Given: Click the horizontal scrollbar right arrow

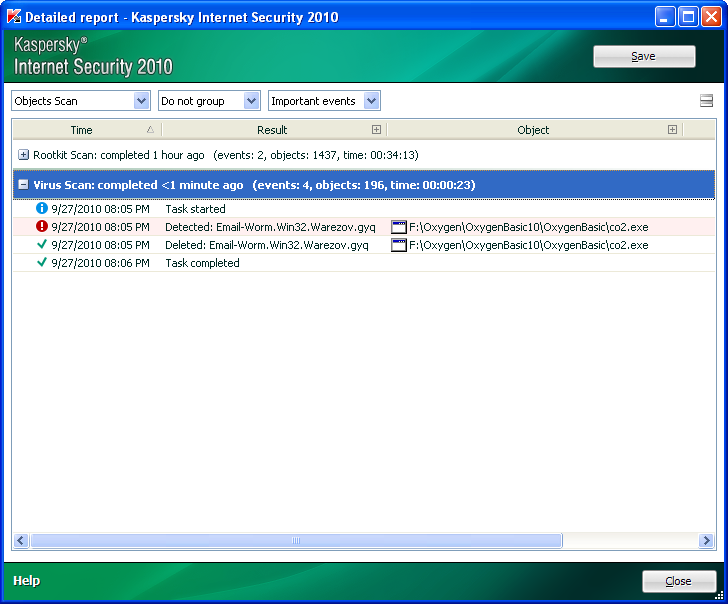Looking at the screenshot, I should pyautogui.click(x=706, y=540).
